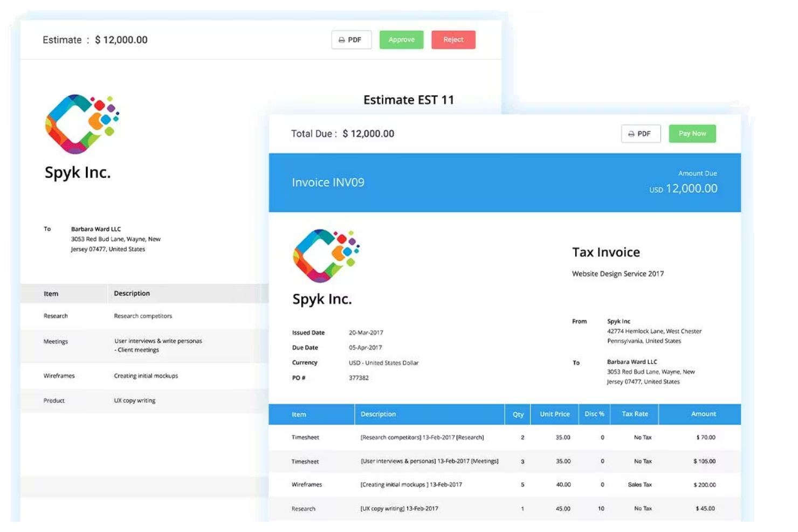The height and width of the screenshot is (532, 798).
Task: Select the Item column header on the estimate
Action: click(51, 293)
